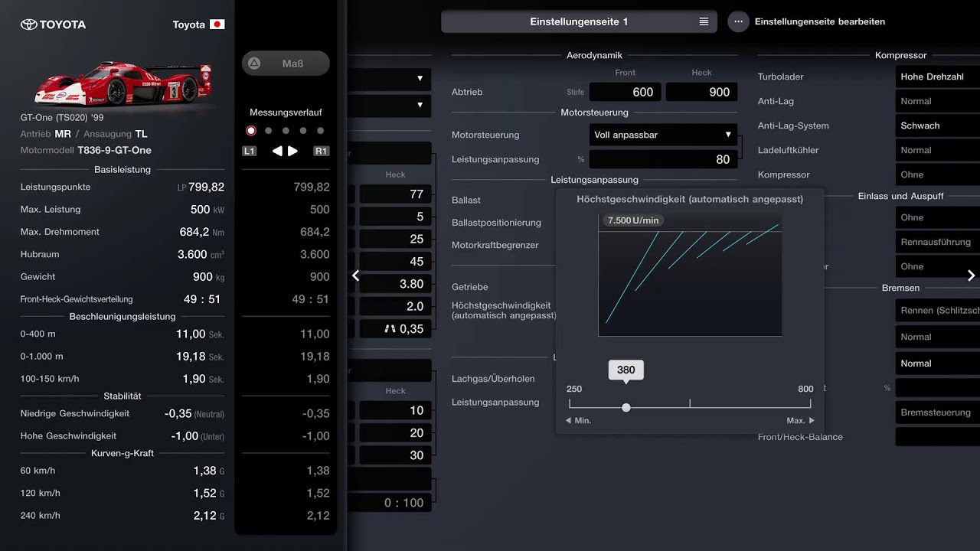Click Einstellungenseite bearbeiten

click(x=820, y=21)
